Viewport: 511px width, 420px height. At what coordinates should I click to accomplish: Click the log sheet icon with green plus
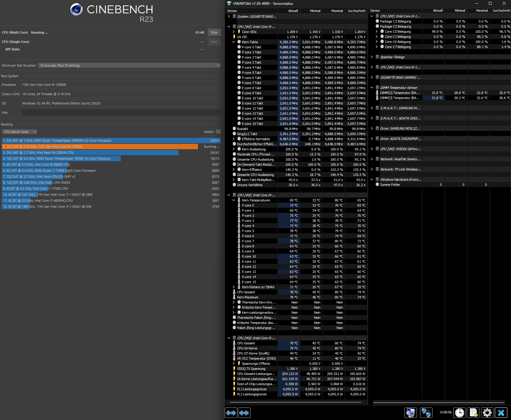click(x=473, y=413)
